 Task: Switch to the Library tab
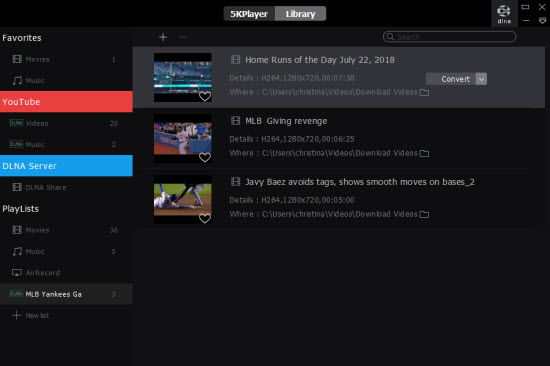(x=301, y=14)
